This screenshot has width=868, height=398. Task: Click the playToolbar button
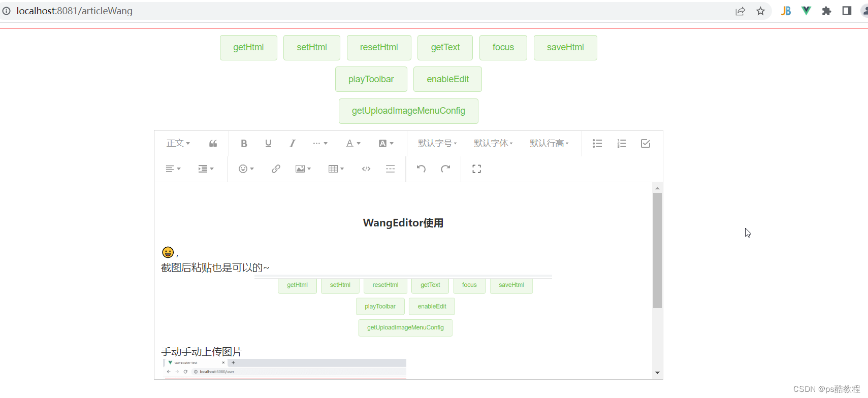click(371, 79)
